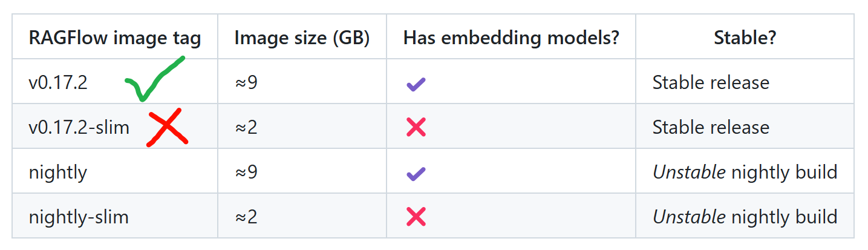Click the green hand-drawn checkmark
Viewport: 868px width, 250px height.
pos(150,81)
